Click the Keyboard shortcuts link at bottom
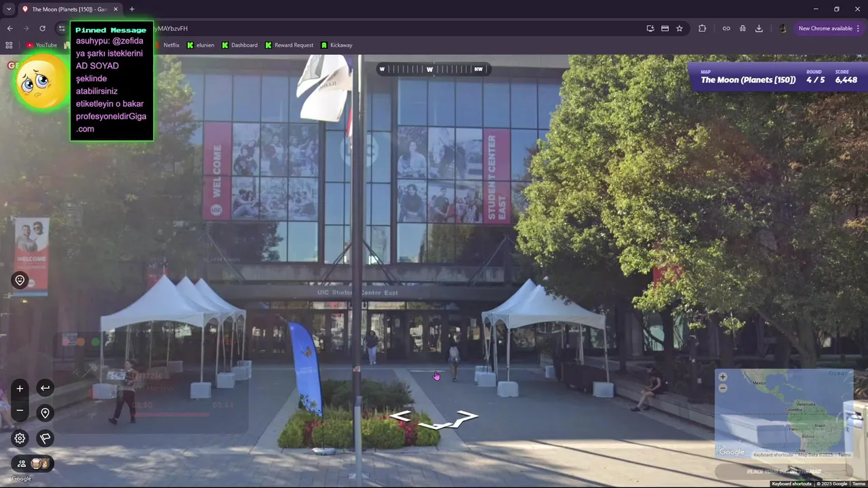This screenshot has width=868, height=488. coord(792,484)
